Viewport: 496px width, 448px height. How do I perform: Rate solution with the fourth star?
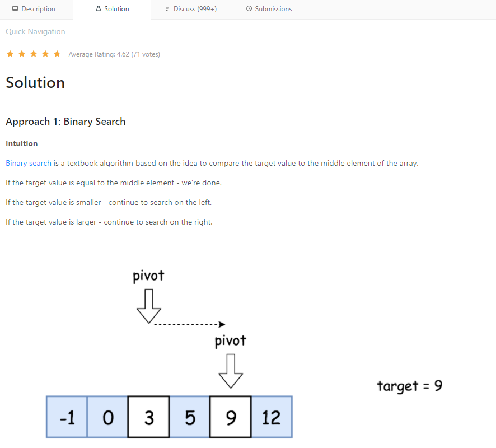45,54
